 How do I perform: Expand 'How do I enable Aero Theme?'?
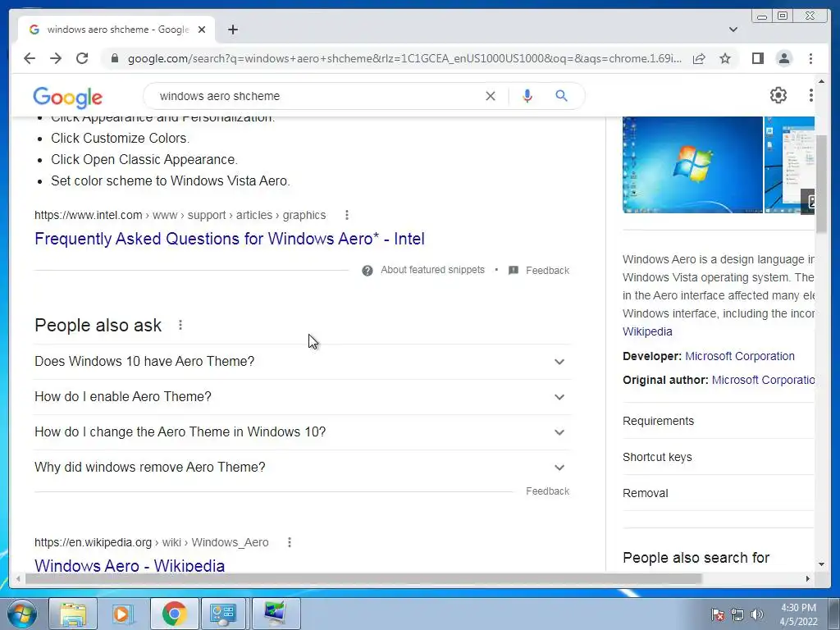(x=302, y=397)
